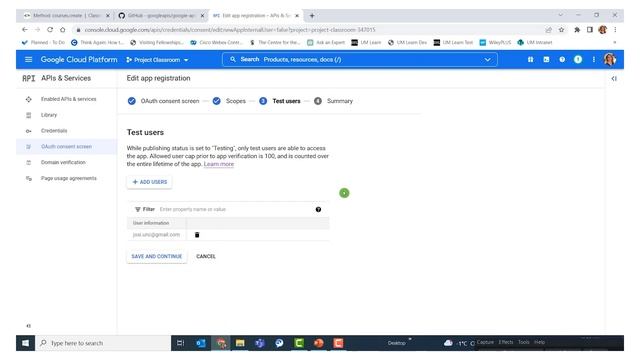Image resolution: width=640 pixels, height=360 pixels.
Task: Open the Google account avatar in Cloud header
Action: tap(610, 60)
